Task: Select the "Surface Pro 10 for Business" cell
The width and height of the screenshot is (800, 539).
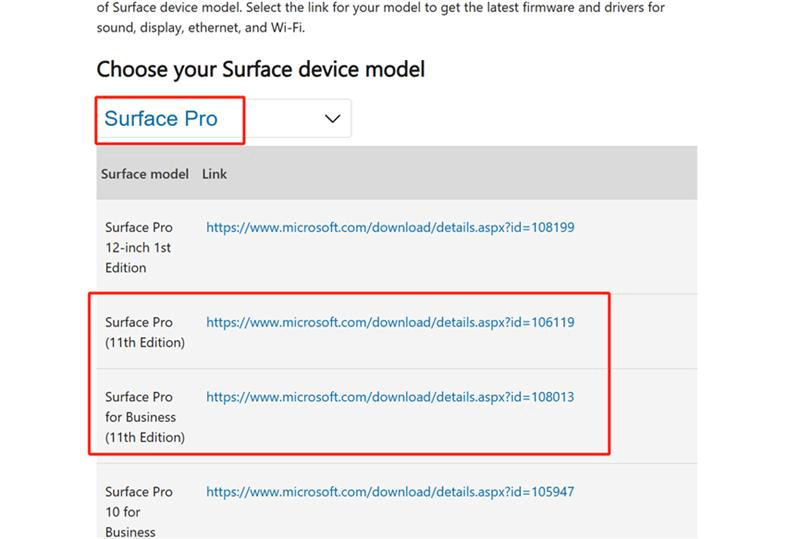Action: 139,511
